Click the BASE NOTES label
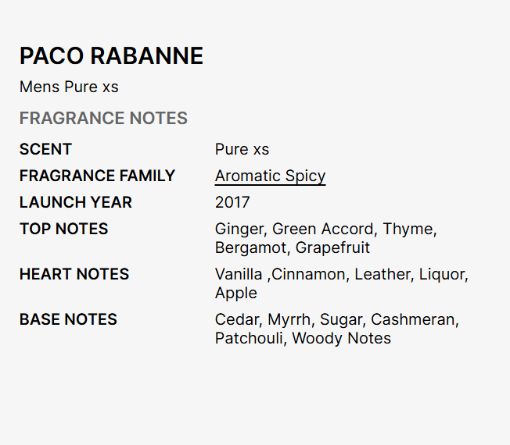Image resolution: width=510 pixels, height=445 pixels. click(68, 319)
